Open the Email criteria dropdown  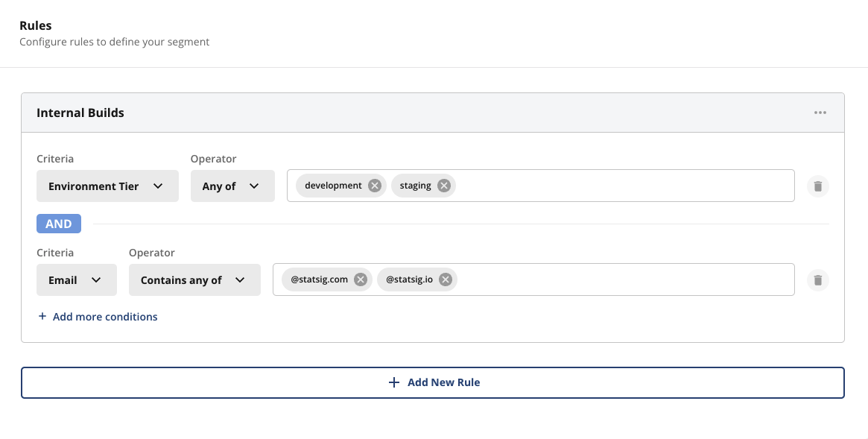click(76, 279)
